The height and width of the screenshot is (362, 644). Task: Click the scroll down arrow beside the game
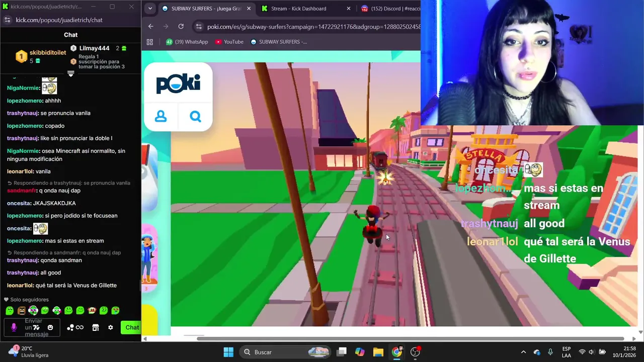(x=640, y=332)
